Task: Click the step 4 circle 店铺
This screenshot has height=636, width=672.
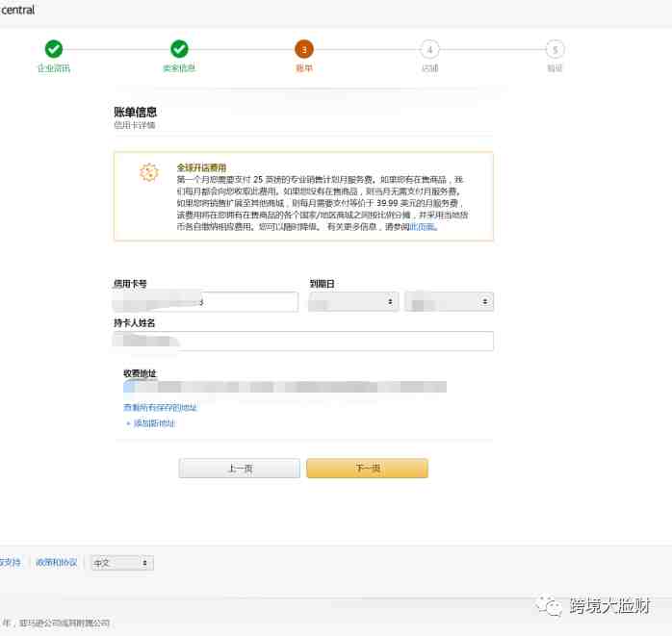Action: (429, 50)
